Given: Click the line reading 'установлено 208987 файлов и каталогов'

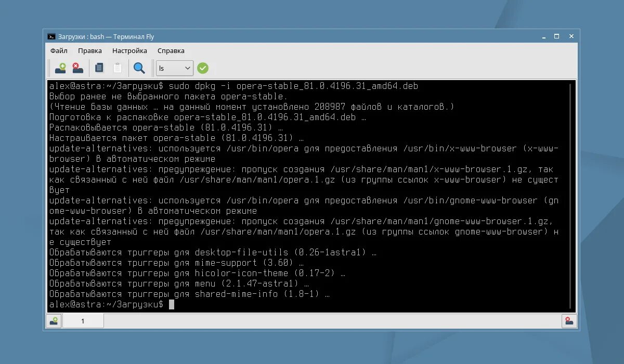Looking at the screenshot, I should (252, 107).
